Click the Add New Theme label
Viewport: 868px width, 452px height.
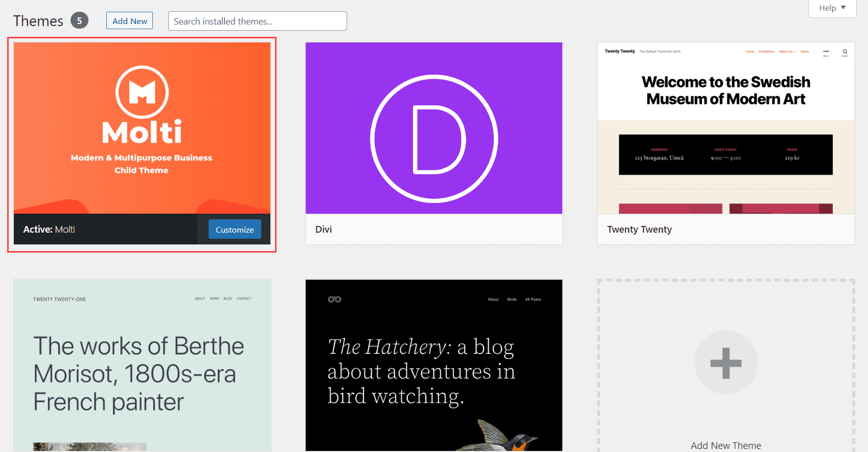726,445
